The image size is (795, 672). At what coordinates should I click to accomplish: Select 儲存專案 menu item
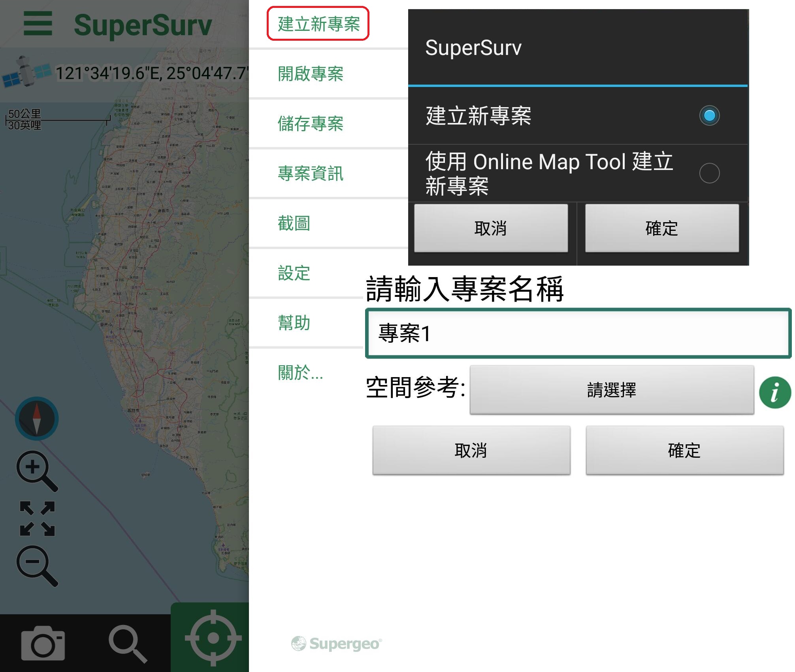(311, 123)
